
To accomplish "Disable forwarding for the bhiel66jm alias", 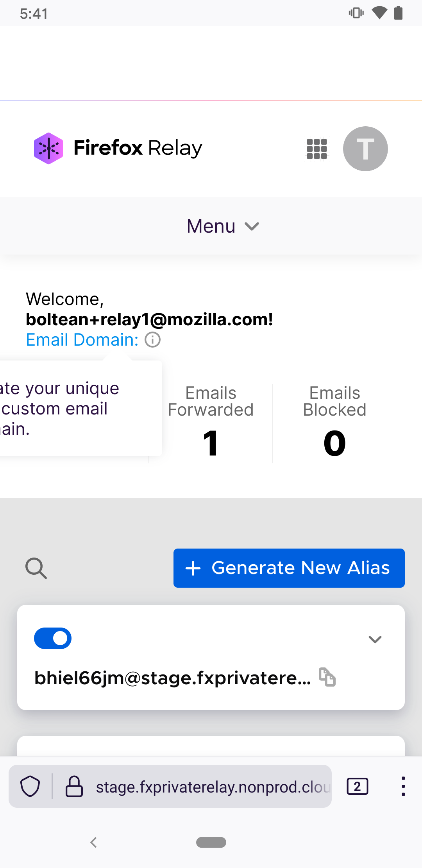I will pyautogui.click(x=53, y=638).
